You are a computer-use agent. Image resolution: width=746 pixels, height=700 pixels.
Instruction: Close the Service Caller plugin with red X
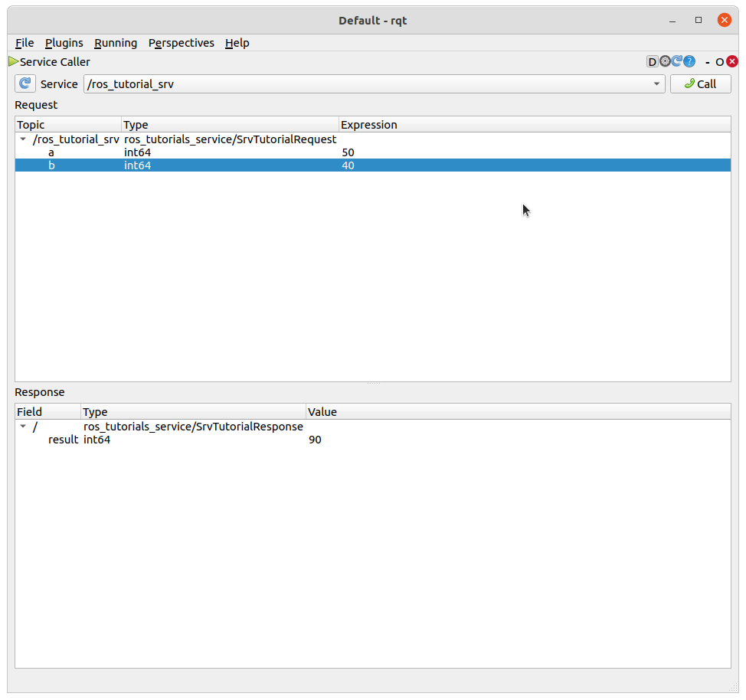click(732, 61)
